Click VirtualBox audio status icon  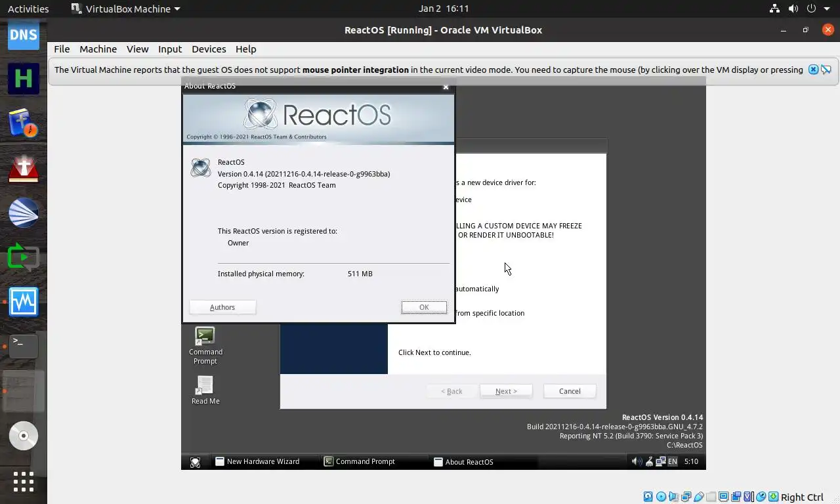tap(673, 497)
